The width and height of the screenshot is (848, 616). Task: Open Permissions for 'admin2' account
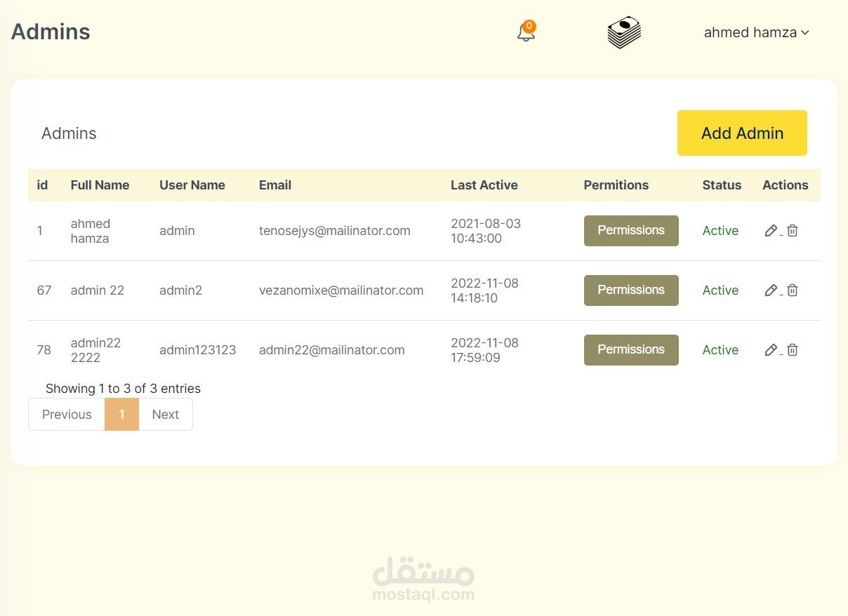[630, 290]
